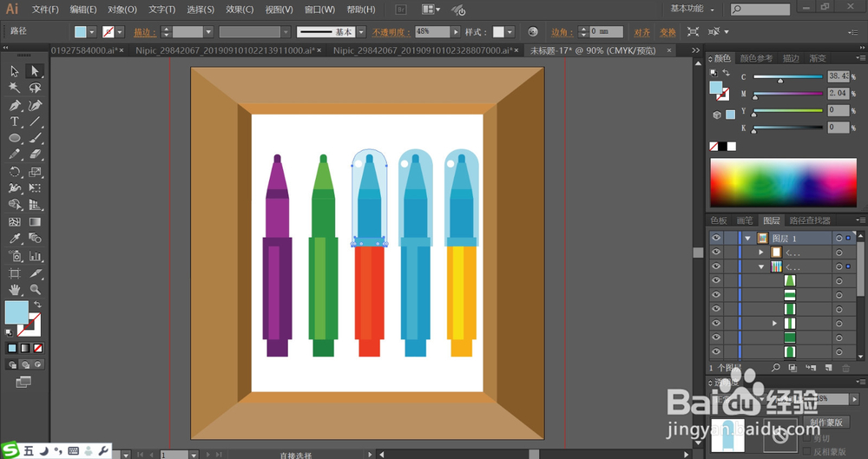Click the Locate Object magnifier in Layers panel
Screen dimensions: 868x459
[775, 368]
